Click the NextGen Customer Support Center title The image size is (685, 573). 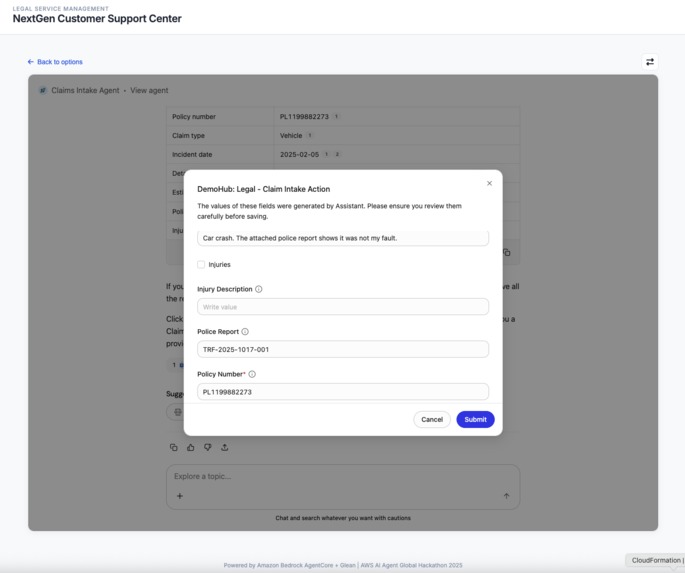pos(97,19)
